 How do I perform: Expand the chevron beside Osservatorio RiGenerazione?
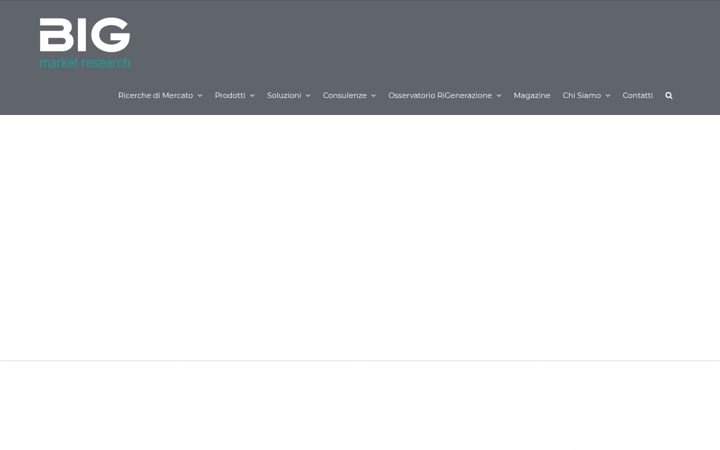click(x=499, y=96)
